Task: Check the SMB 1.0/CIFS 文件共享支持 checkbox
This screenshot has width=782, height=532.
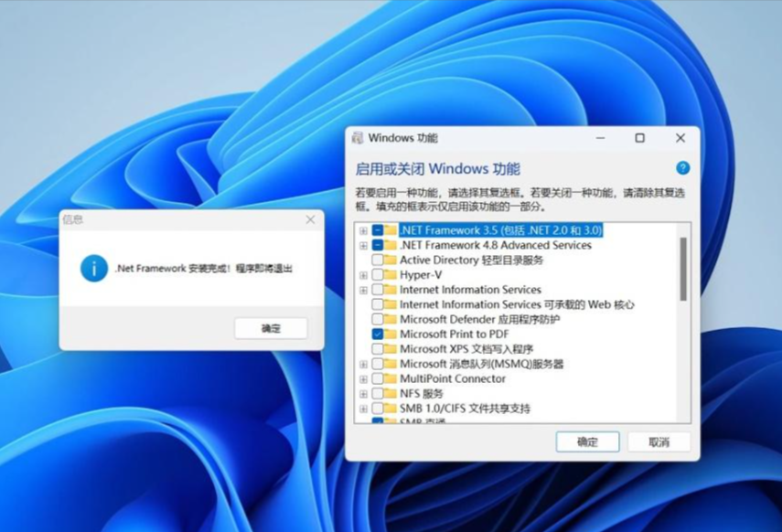Action: point(378,409)
